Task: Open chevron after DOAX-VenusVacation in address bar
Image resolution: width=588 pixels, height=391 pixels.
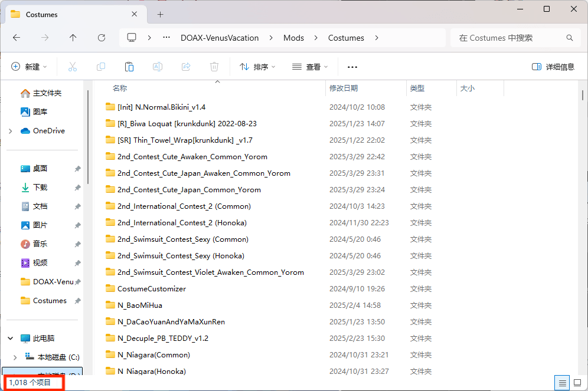Action: (x=271, y=38)
